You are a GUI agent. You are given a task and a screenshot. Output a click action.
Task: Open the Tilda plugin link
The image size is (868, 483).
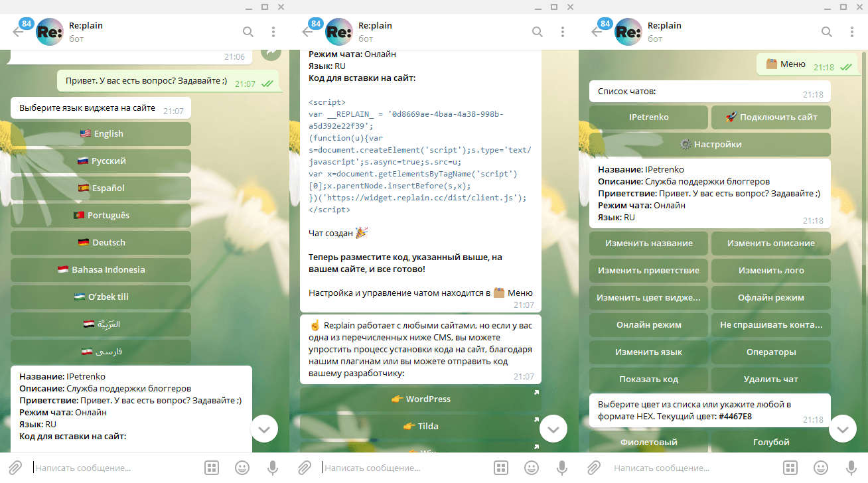coord(421,426)
